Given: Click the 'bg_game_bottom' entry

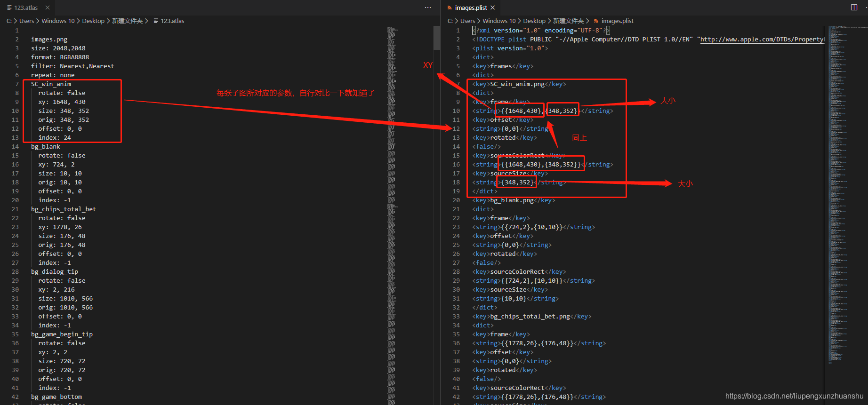Looking at the screenshot, I should (x=56, y=397).
